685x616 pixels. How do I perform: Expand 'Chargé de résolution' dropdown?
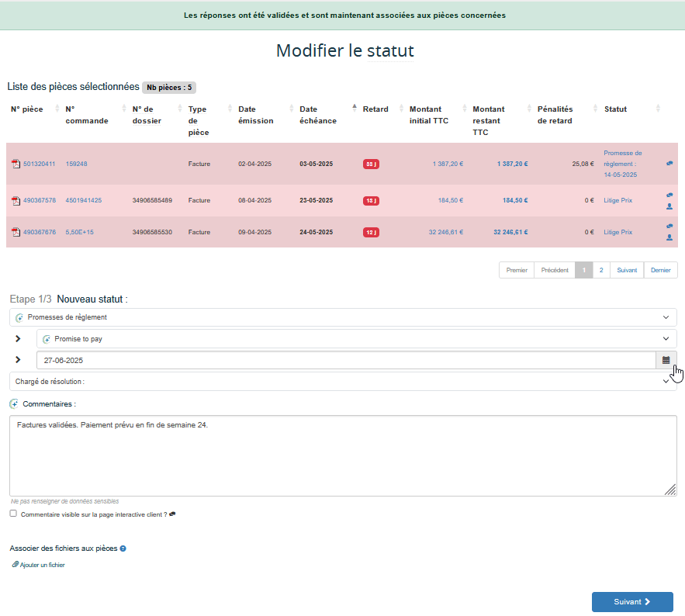[x=343, y=382]
